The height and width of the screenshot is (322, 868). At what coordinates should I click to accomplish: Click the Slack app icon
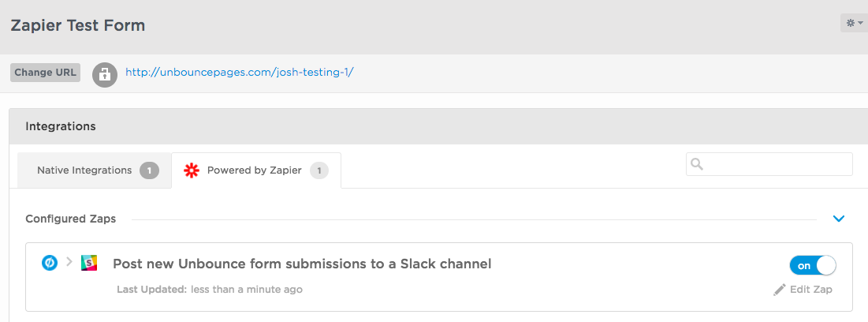click(89, 263)
